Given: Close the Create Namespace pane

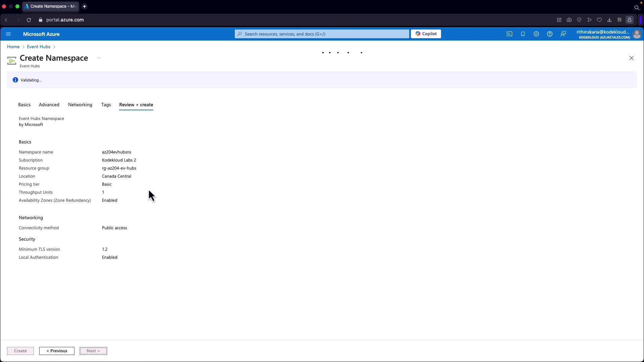Looking at the screenshot, I should (631, 58).
